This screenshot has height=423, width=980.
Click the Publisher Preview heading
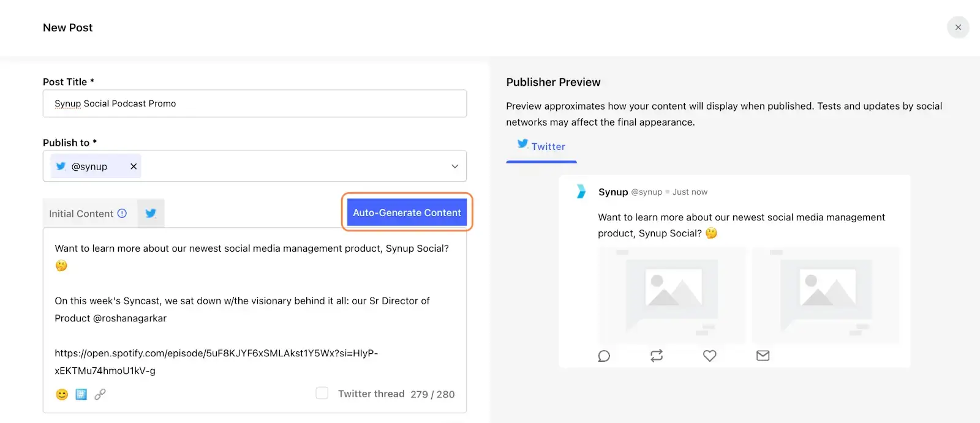pos(553,82)
